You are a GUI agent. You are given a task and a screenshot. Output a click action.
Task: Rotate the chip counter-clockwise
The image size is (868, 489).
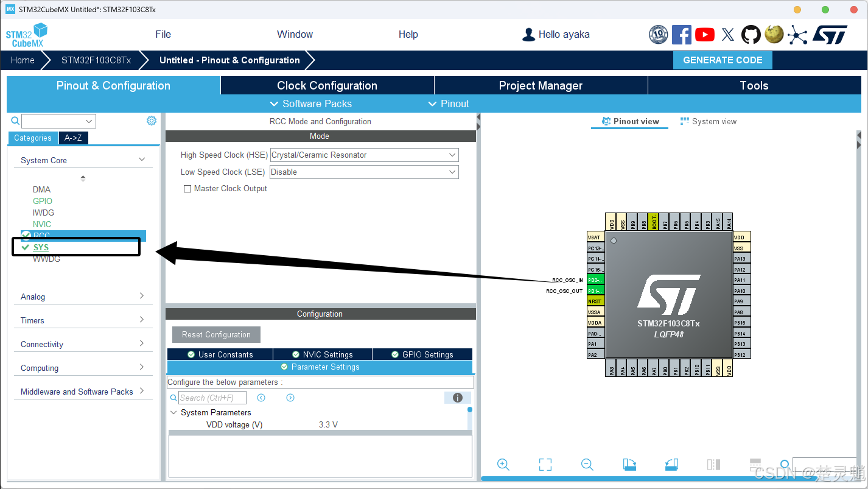pyautogui.click(x=671, y=465)
